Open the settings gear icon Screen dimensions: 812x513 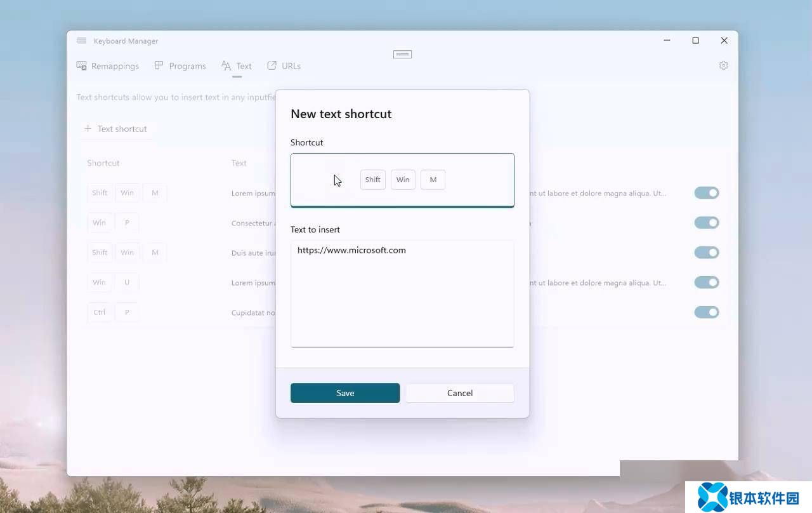723,65
